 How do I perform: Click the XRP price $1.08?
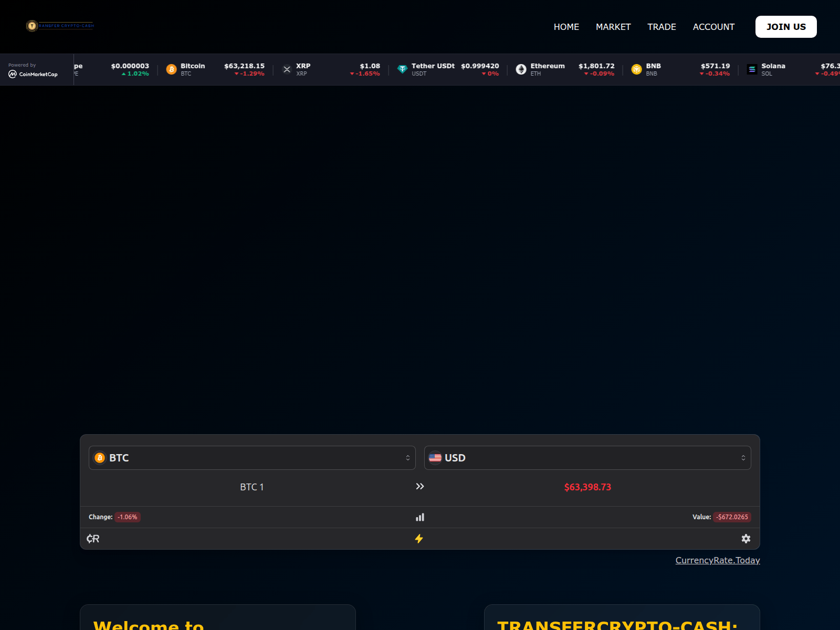(x=370, y=66)
